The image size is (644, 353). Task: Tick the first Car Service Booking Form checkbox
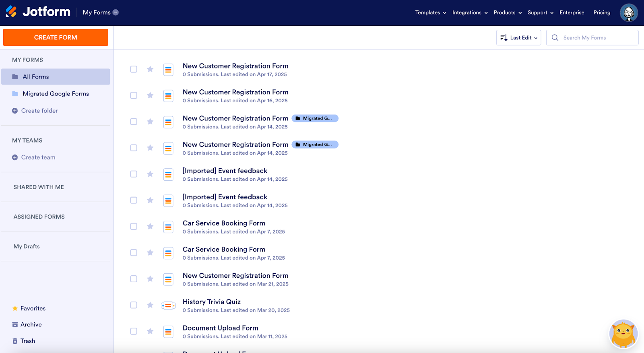(x=134, y=226)
